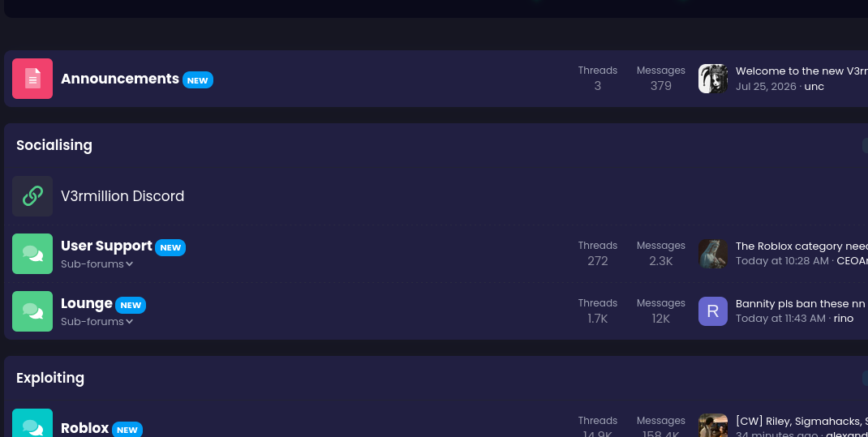Open the Announcements forum
Screen dimensions: 868x437
[120, 79]
